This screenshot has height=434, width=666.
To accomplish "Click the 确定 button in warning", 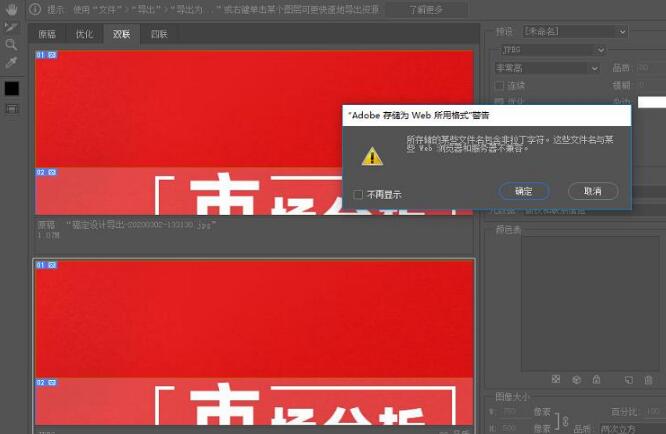I will tap(523, 190).
